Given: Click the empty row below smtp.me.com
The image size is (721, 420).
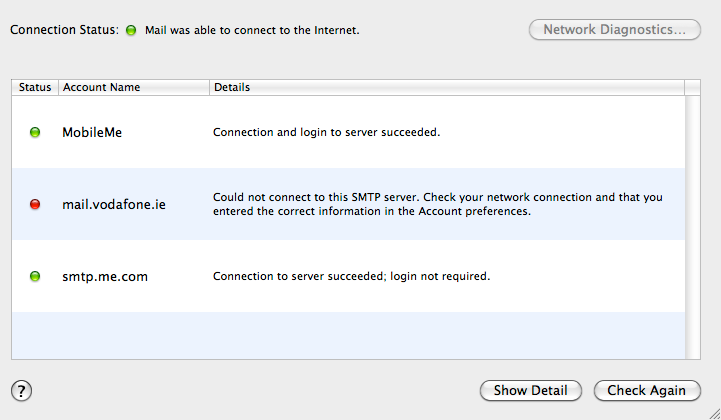Looking at the screenshot, I should 348,335.
